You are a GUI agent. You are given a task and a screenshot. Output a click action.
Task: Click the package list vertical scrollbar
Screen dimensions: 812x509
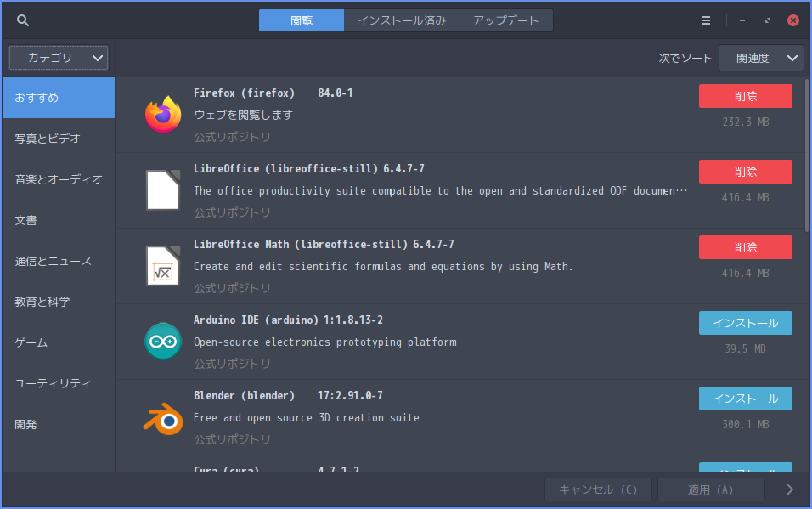pos(806,156)
